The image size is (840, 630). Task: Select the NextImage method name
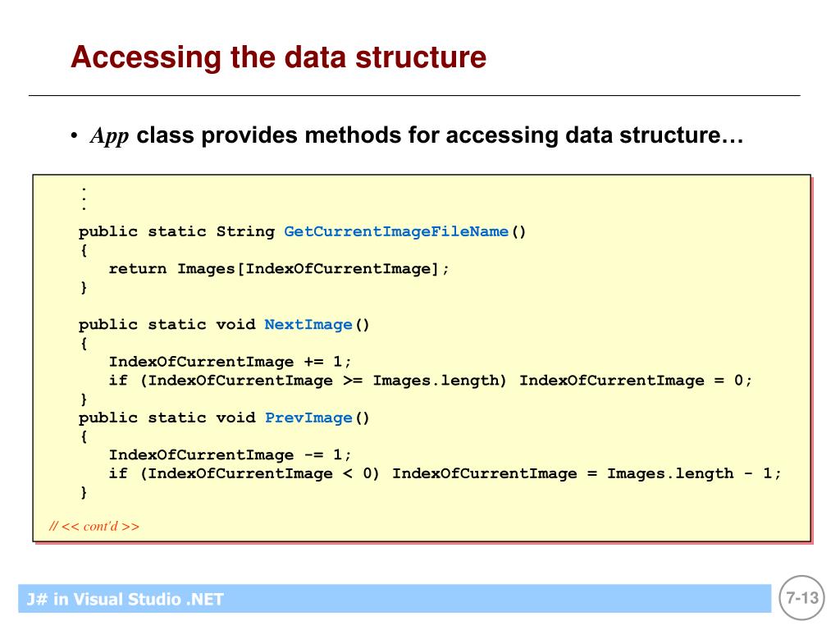(308, 325)
